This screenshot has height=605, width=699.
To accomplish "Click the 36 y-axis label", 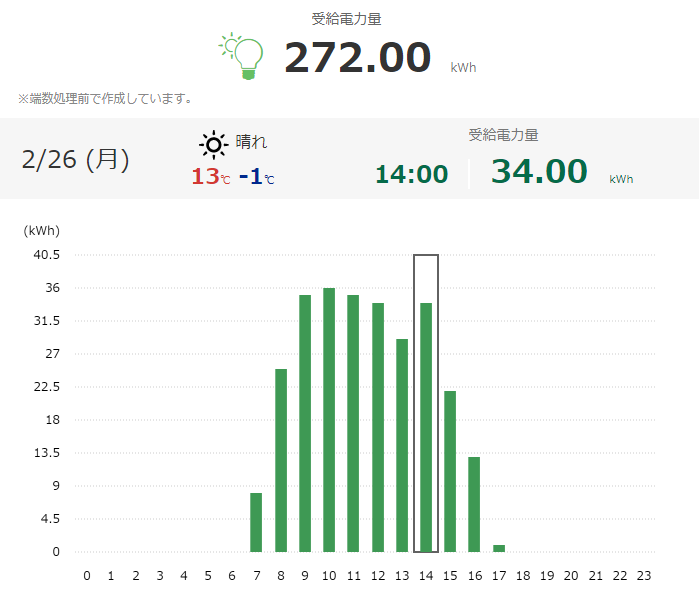I will pos(53,288).
